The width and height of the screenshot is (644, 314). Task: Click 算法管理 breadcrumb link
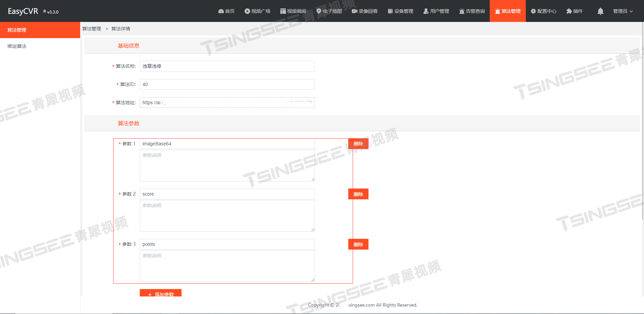pyautogui.click(x=92, y=29)
